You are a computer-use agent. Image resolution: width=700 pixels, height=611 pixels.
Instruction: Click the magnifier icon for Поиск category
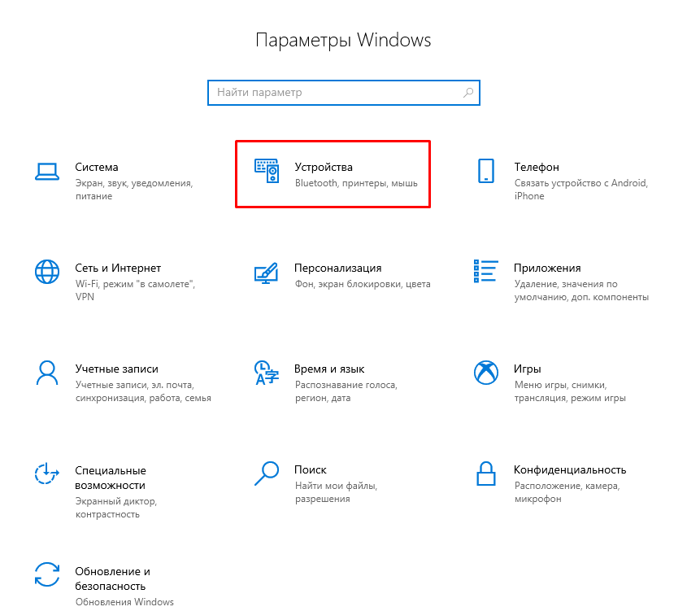267,474
